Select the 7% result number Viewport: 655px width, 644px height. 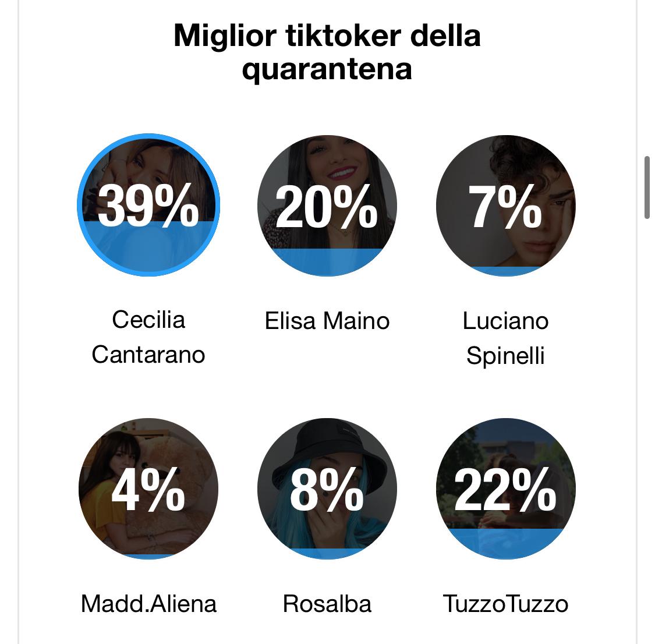[505, 206]
